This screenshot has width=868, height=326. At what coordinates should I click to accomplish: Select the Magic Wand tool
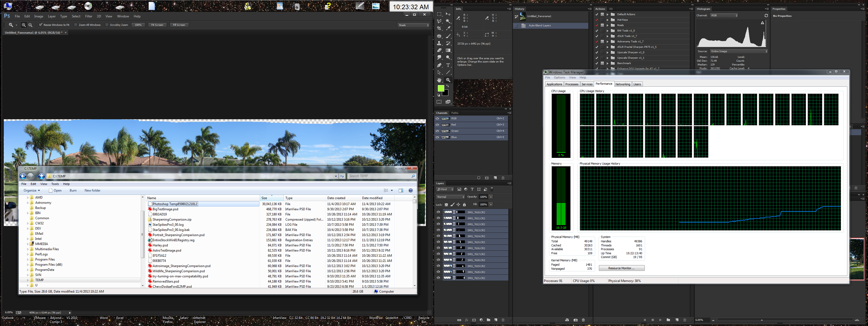tap(448, 21)
